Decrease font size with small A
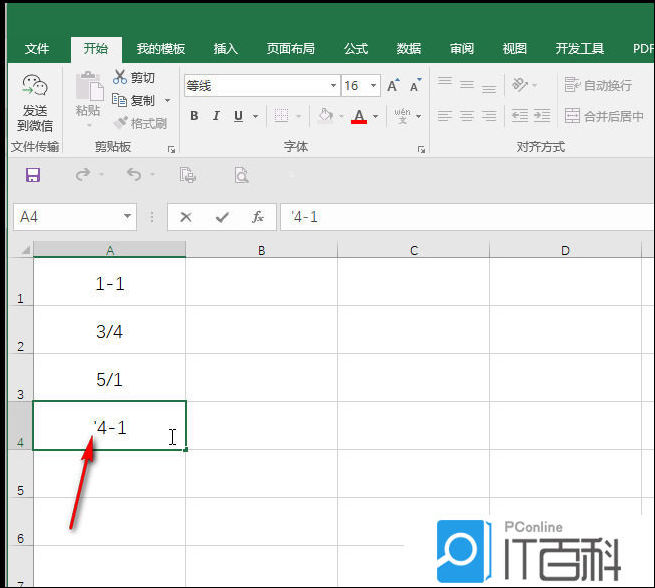The width and height of the screenshot is (655, 588). pos(415,86)
